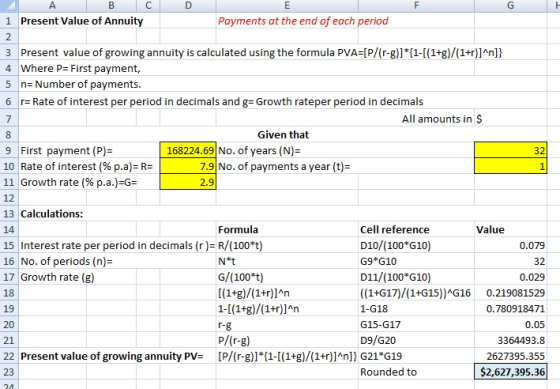Click the 'Value' heading cell

490,229
